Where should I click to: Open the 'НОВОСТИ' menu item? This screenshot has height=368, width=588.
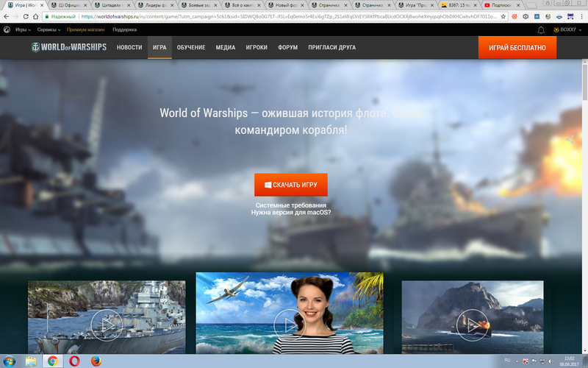coord(129,47)
